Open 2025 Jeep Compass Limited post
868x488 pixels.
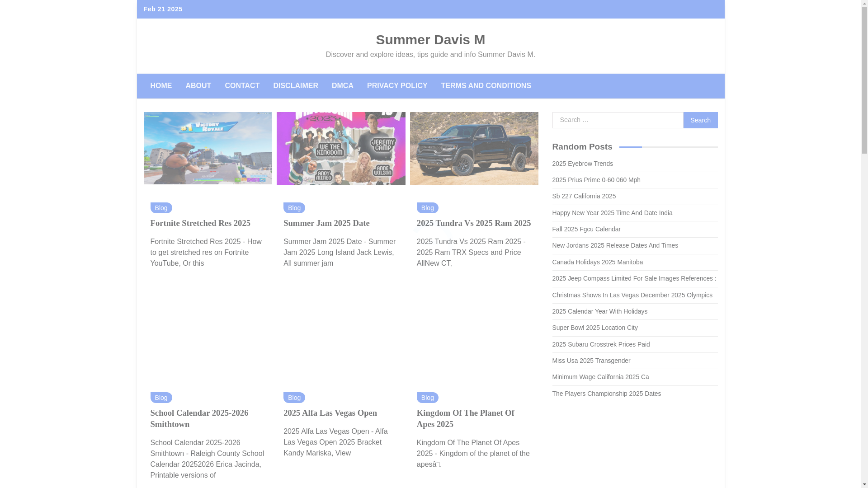click(634, 278)
